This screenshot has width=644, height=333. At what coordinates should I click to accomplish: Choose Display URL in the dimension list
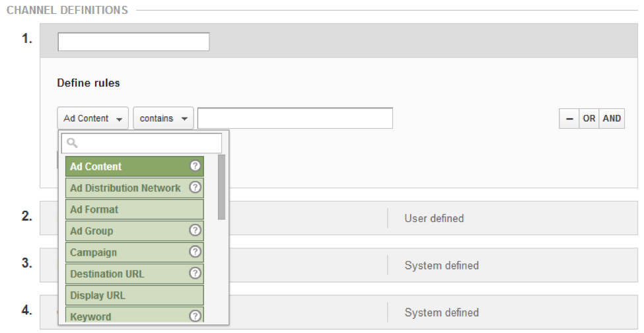coord(98,295)
